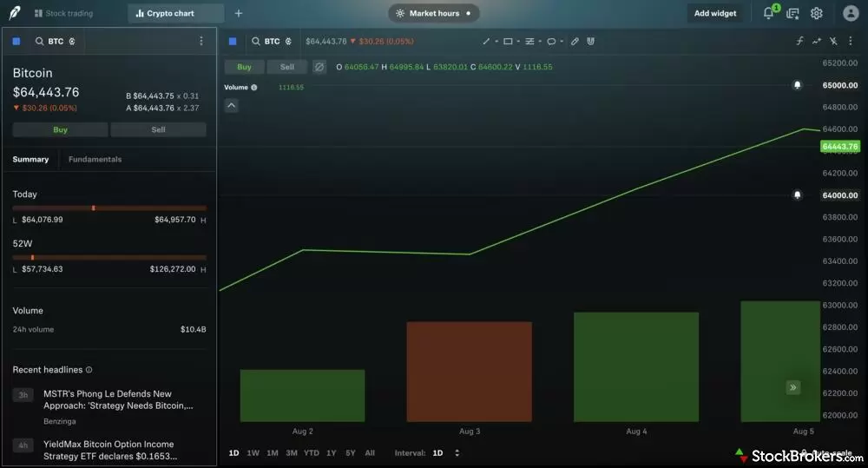Viewport: 868px width, 468px height.
Task: Click the 52W price range bar
Action: (x=109, y=258)
